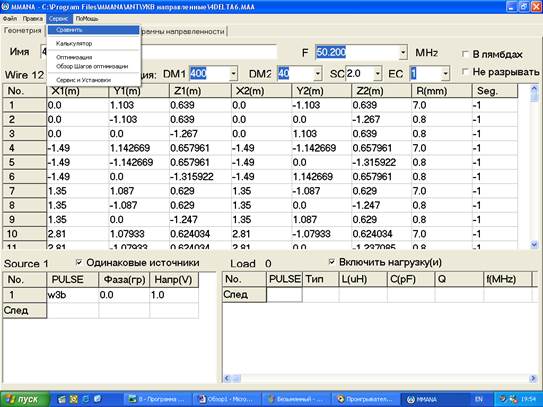Switch to the диаграммы направленности tab
The image size is (543, 407).
pos(184,32)
